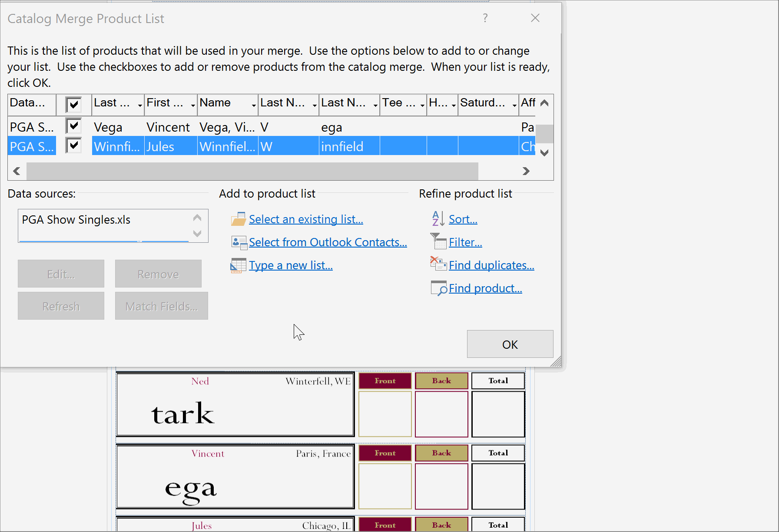Open the Sort link
The height and width of the screenshot is (532, 779).
click(463, 219)
